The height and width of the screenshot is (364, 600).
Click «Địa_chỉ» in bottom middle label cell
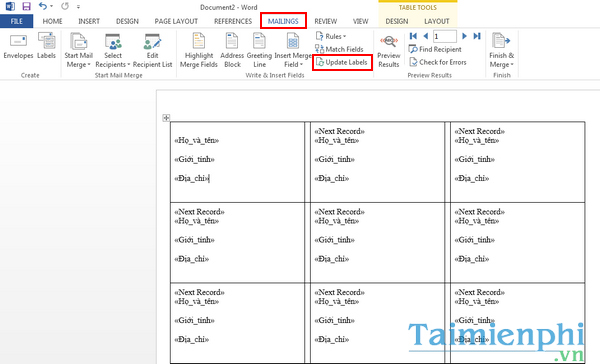331,339
